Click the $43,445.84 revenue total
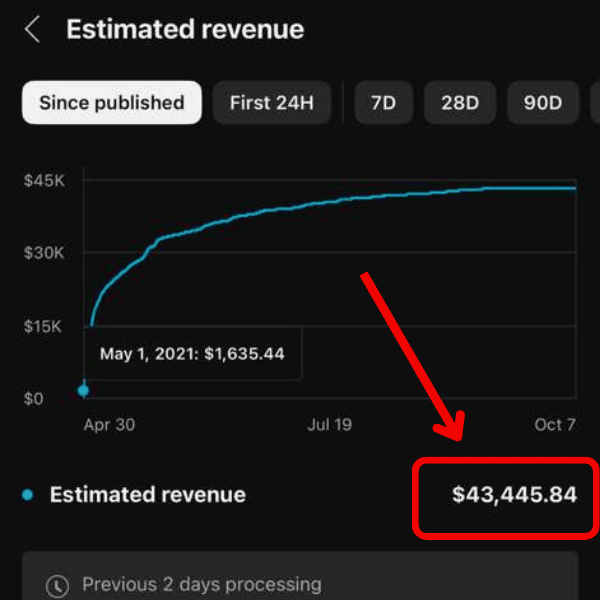The height and width of the screenshot is (600, 600). (x=514, y=495)
